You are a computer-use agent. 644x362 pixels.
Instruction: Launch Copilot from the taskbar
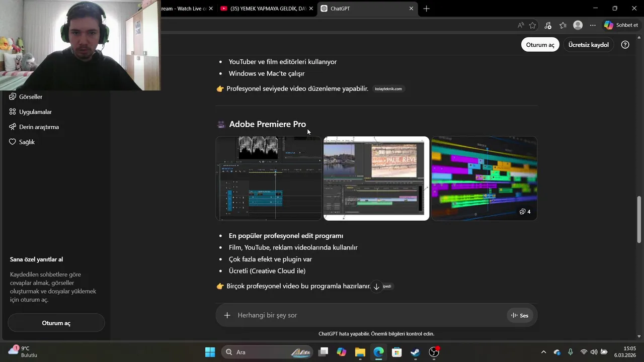pyautogui.click(x=342, y=352)
